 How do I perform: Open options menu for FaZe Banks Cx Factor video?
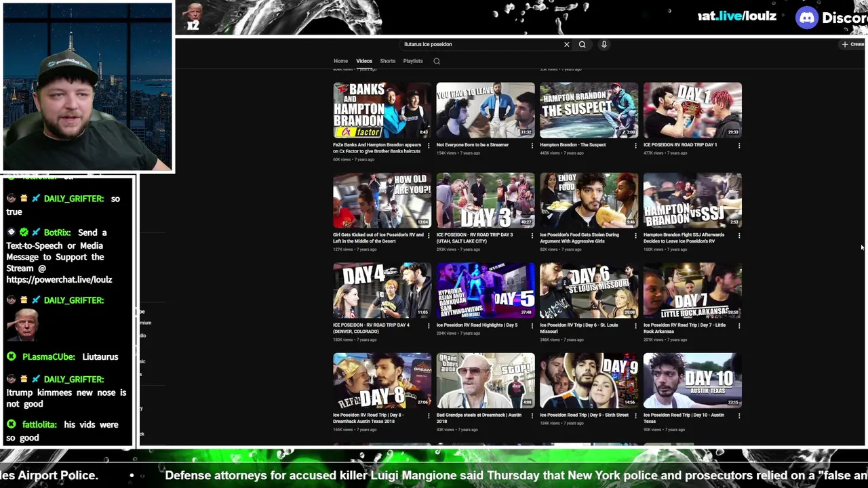pos(429,145)
